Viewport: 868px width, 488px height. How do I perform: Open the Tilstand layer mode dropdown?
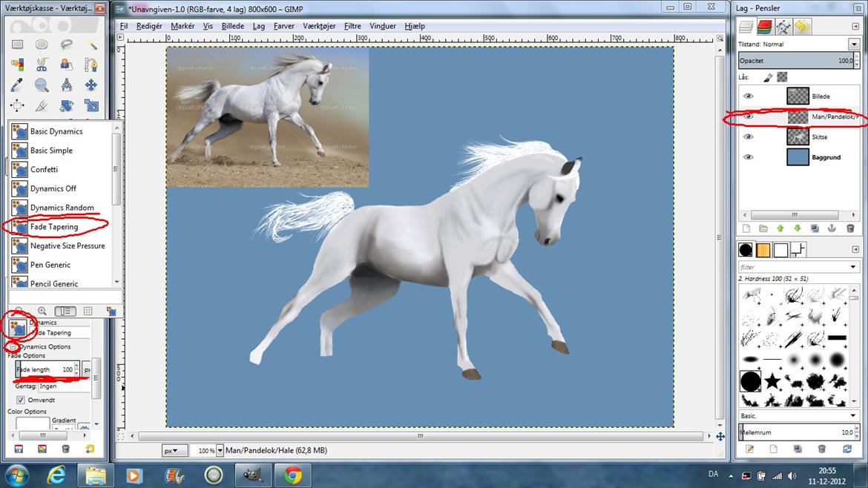(x=853, y=44)
